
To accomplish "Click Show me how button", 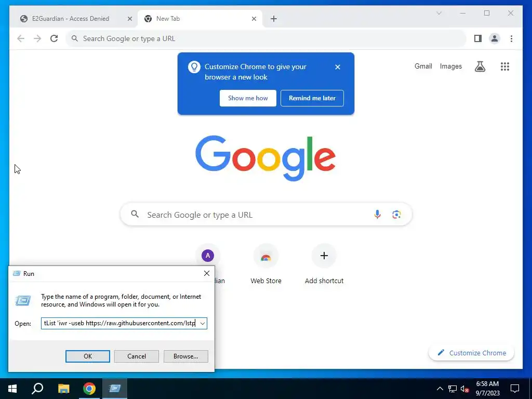I will pos(248,98).
